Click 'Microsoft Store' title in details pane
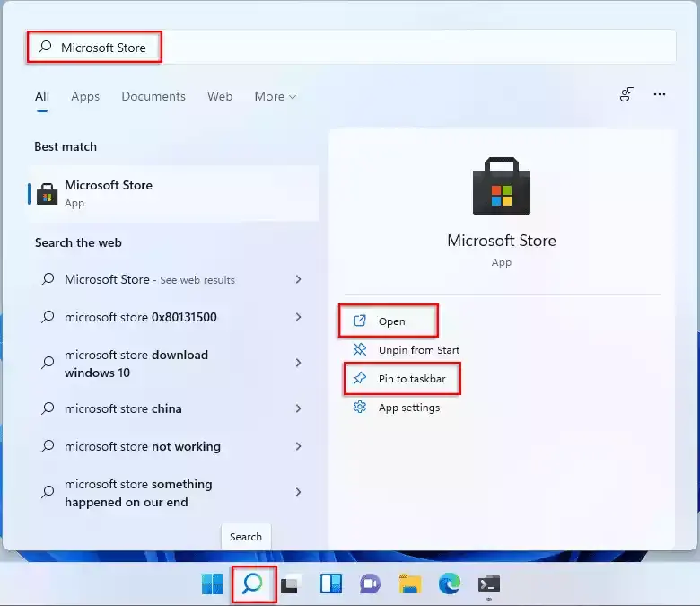700x606 pixels. [x=502, y=241]
